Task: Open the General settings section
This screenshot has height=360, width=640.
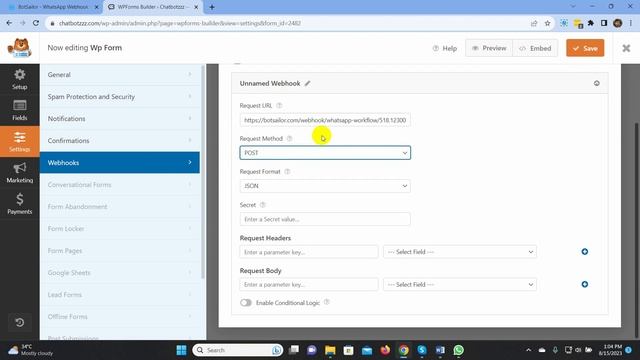Action: [120, 75]
